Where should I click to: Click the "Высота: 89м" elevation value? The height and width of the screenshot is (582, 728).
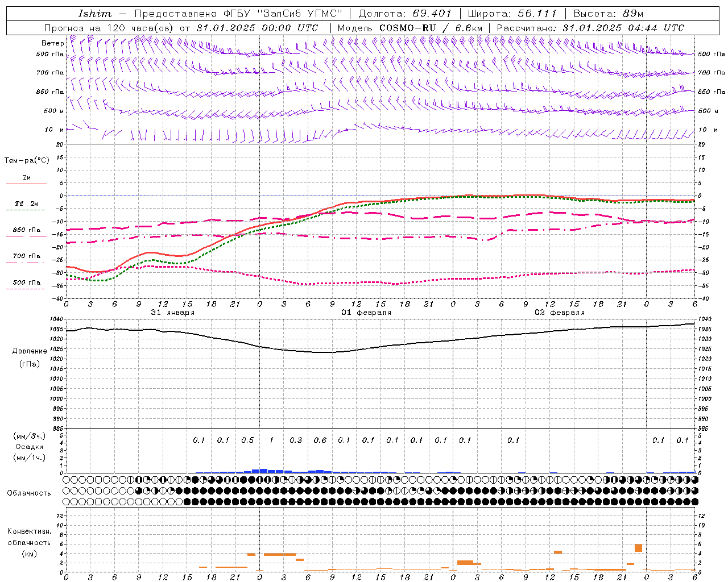(608, 14)
